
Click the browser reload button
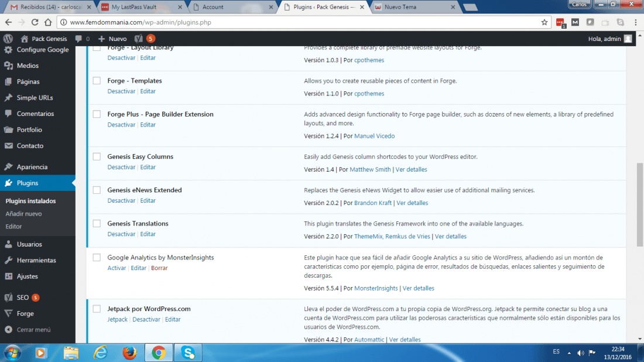pos(35,22)
